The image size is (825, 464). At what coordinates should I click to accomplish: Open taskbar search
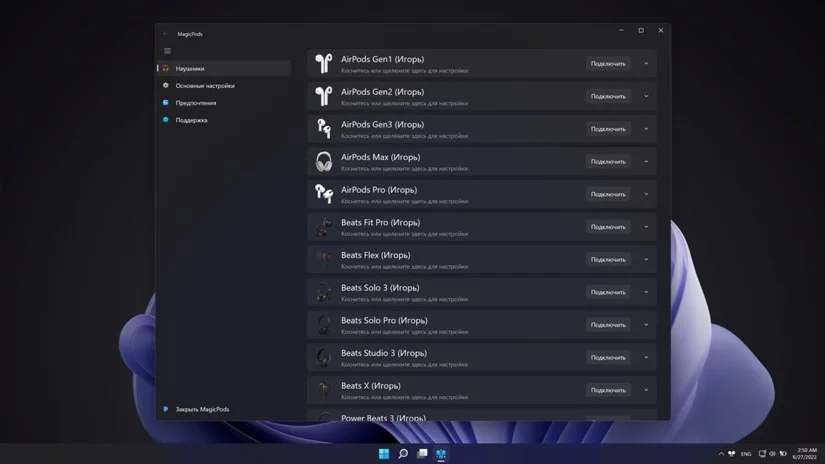403,454
